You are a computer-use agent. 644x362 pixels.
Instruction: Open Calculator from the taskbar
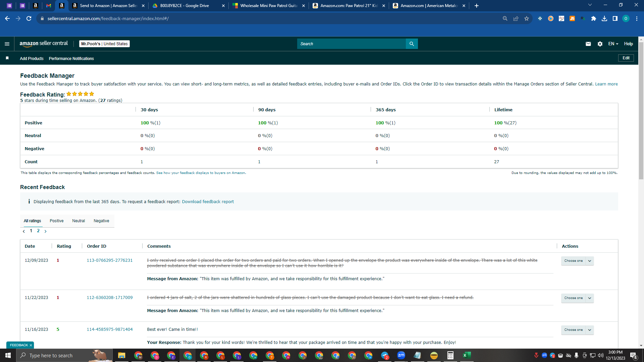pos(450,355)
